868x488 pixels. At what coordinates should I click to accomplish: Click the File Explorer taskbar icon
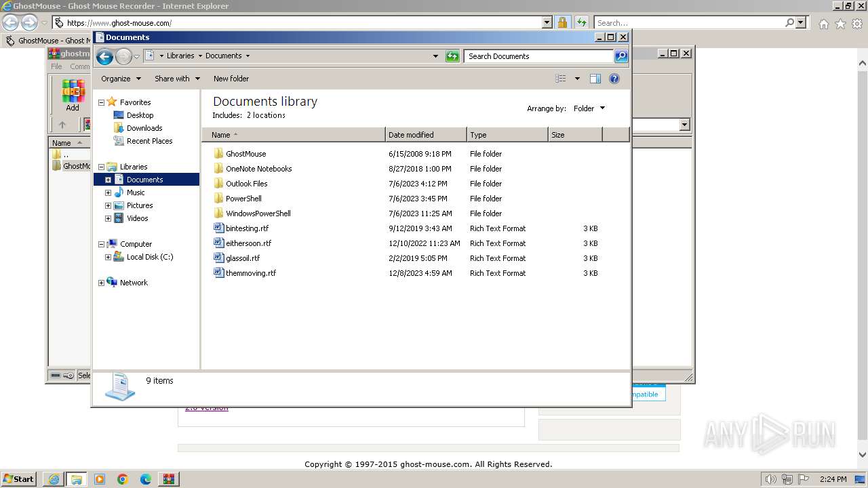[77, 479]
